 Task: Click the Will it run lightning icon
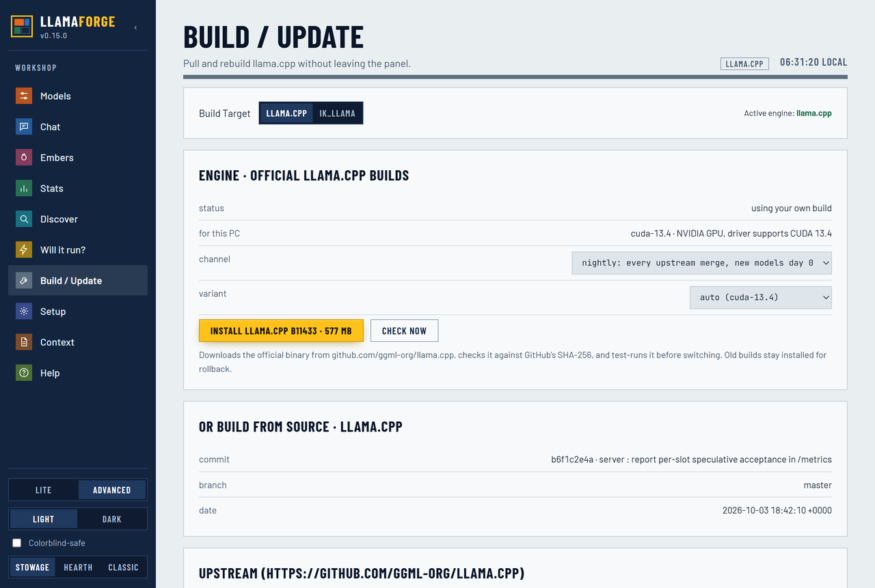tap(24, 250)
